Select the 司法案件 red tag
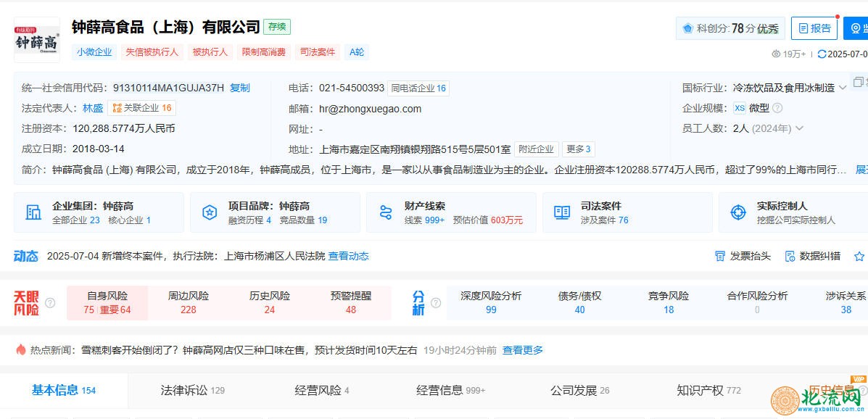The width and height of the screenshot is (868, 419). (317, 52)
